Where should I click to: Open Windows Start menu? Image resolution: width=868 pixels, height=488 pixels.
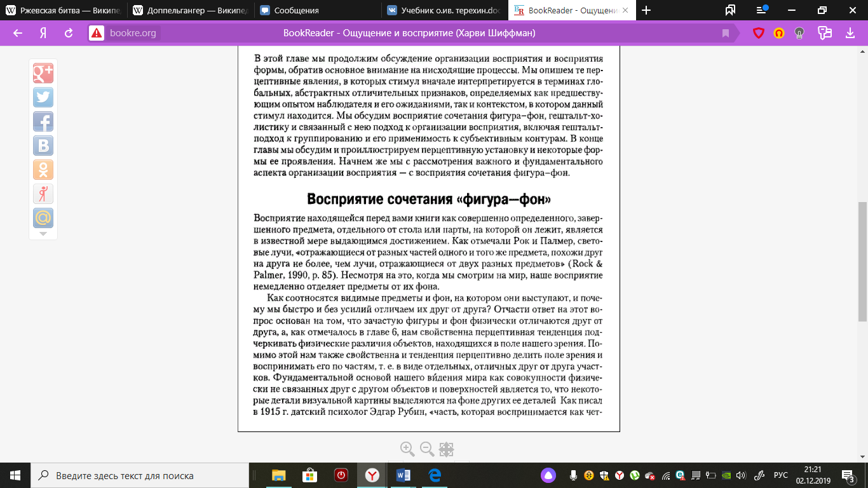coord(15,475)
